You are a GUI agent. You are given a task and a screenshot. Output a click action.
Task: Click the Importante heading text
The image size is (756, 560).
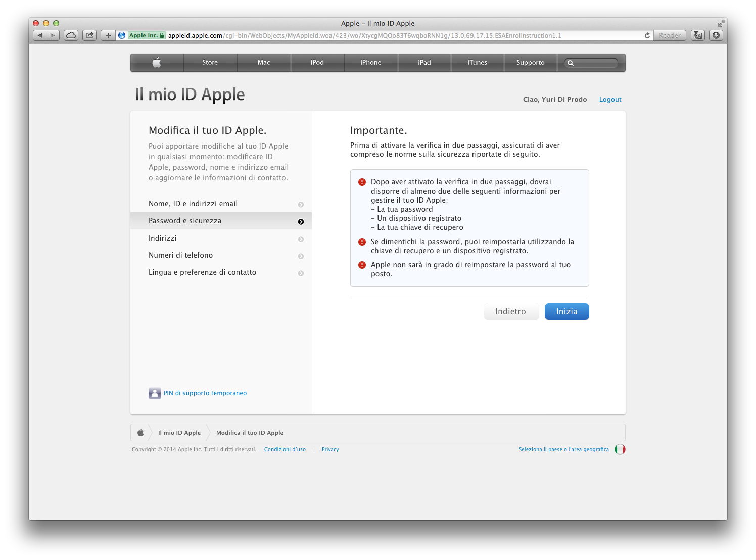tap(379, 130)
